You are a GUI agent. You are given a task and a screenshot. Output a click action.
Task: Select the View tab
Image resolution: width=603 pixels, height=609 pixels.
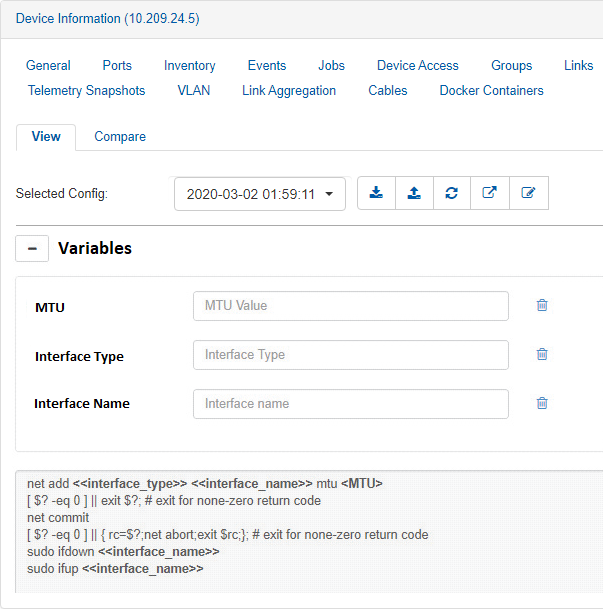coord(46,136)
